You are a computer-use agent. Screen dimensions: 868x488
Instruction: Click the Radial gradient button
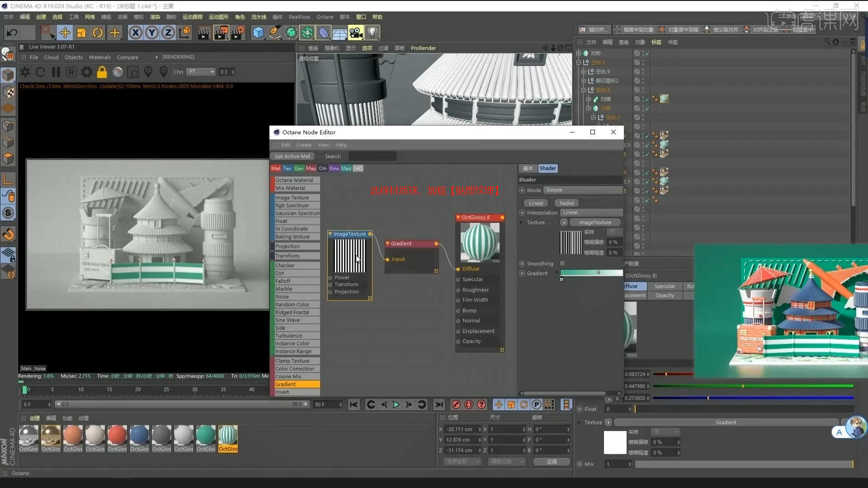point(566,203)
